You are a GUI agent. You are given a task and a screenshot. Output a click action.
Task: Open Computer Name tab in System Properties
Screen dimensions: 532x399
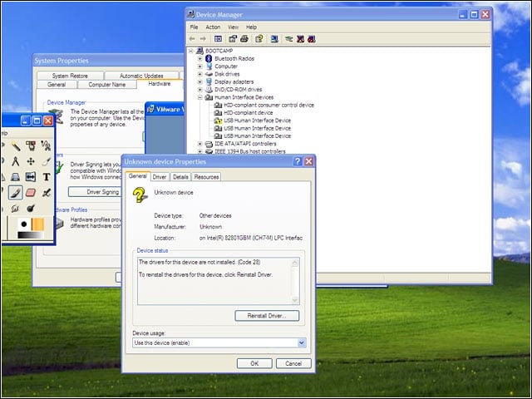[107, 85]
